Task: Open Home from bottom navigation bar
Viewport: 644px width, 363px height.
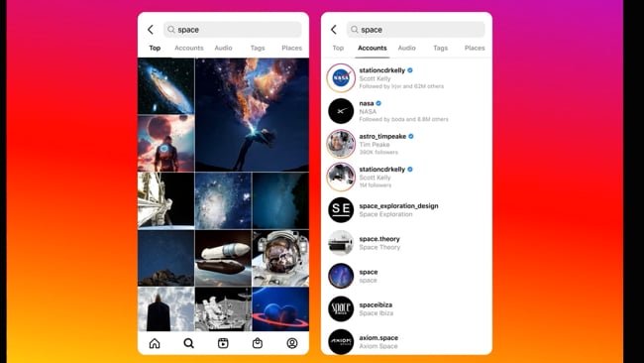Action: (x=155, y=343)
